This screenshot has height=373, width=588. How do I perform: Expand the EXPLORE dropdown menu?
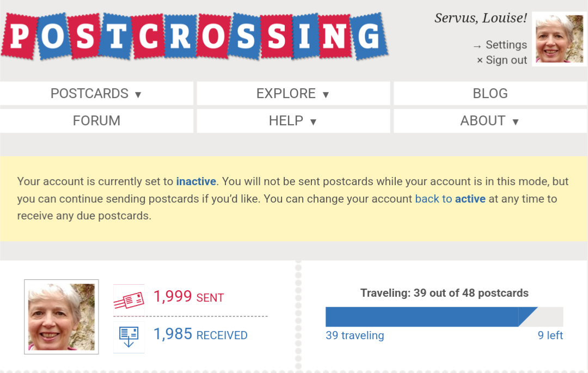(x=293, y=93)
